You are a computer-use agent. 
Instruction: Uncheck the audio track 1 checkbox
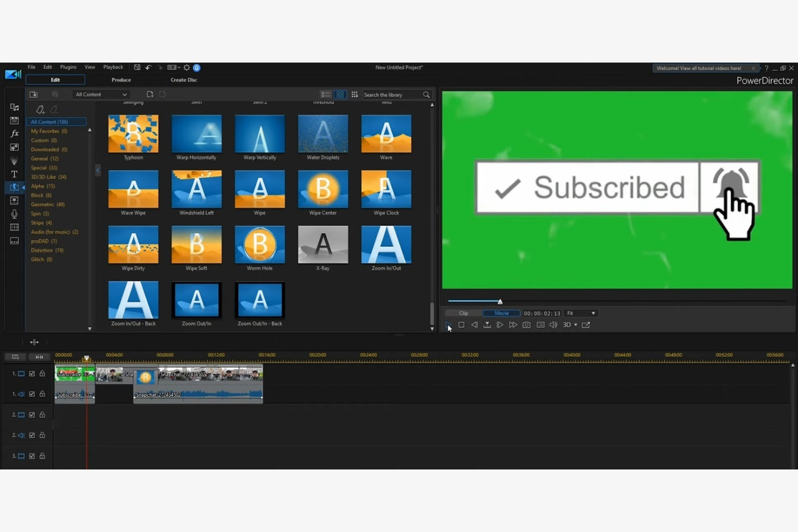tap(32, 394)
